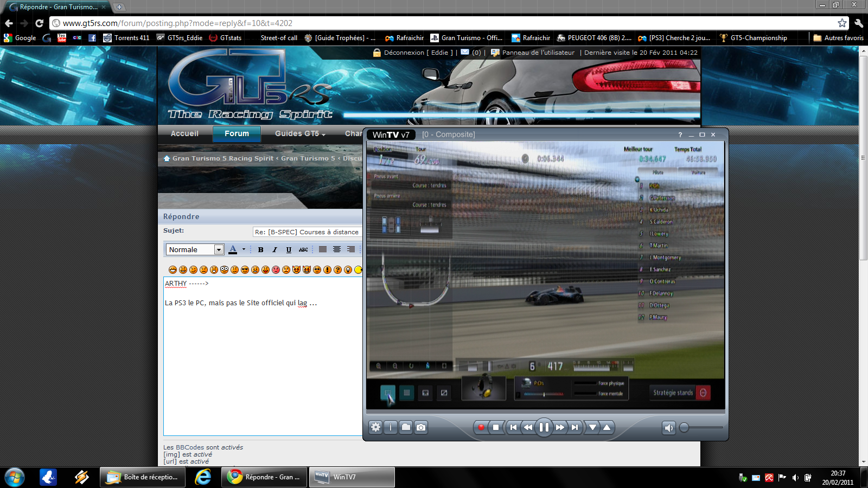Click WinTV help question mark
This screenshot has width=868, height=488.
680,134
